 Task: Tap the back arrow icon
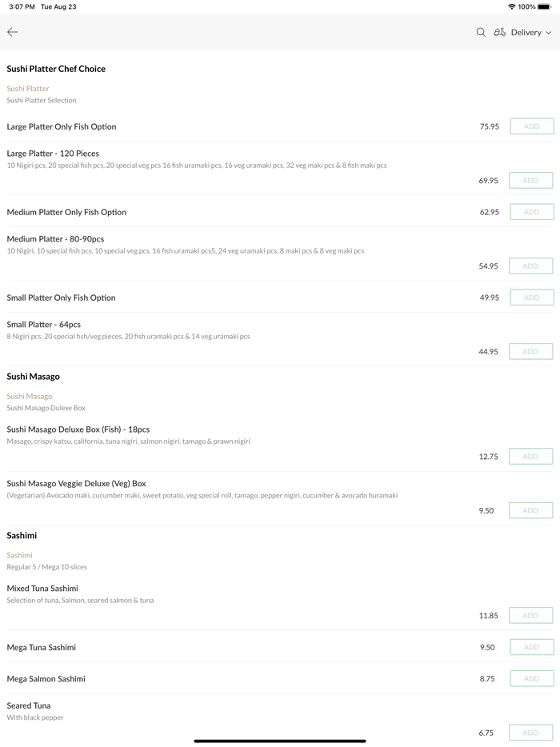pyautogui.click(x=13, y=32)
